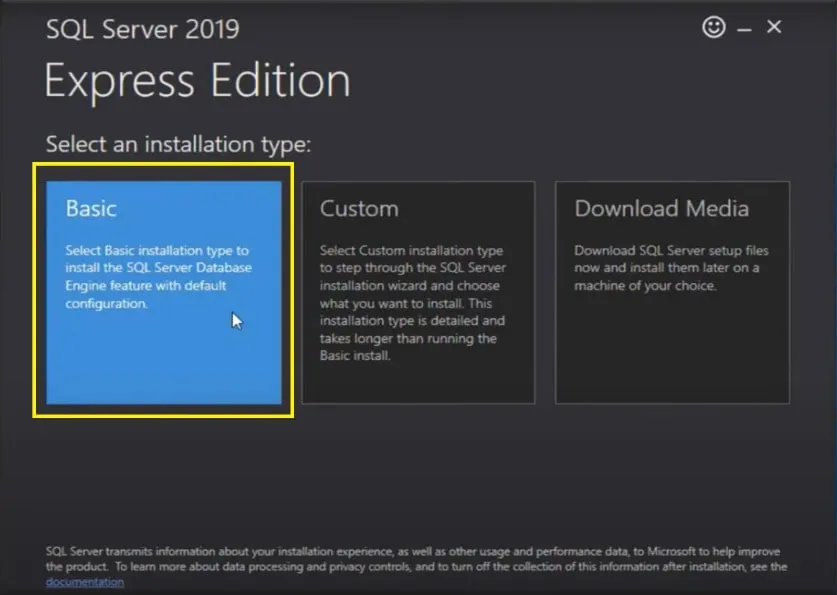837x595 pixels.
Task: Click the Basic tile heading text
Action: (x=90, y=208)
